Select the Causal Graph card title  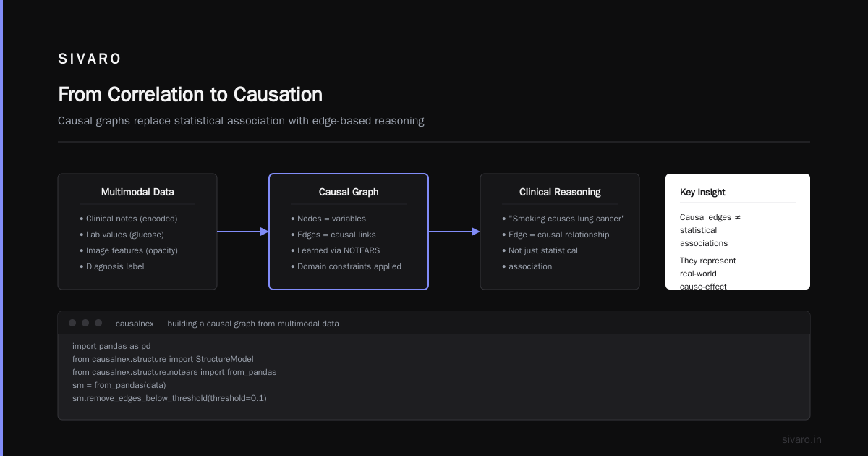point(349,192)
